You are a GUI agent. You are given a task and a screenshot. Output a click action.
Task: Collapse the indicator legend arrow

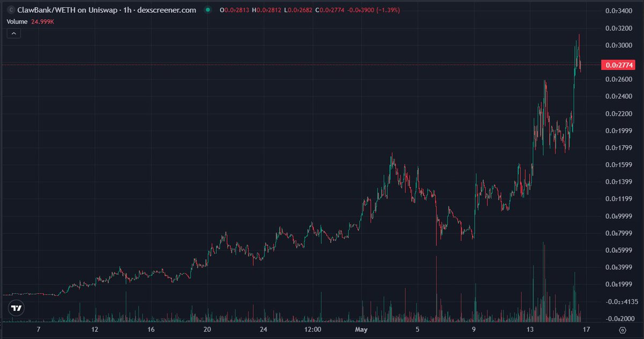14,33
